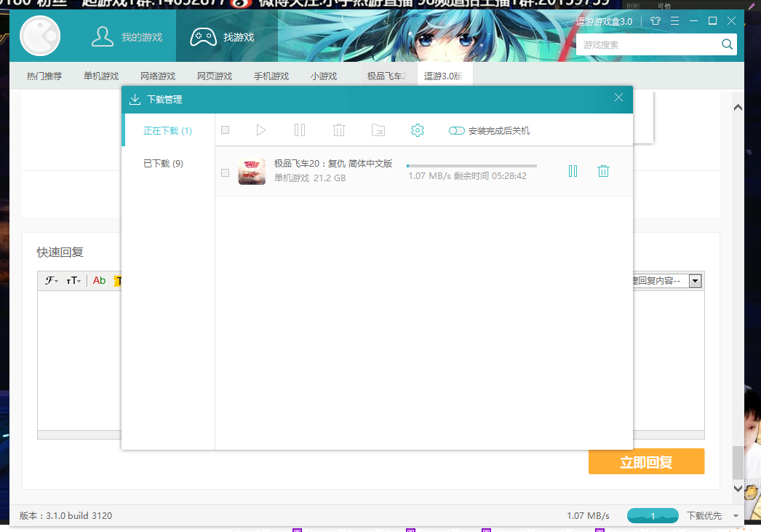Click the page scrollbar up arrow
Image resolution: width=761 pixels, height=532 pixels.
[738, 108]
